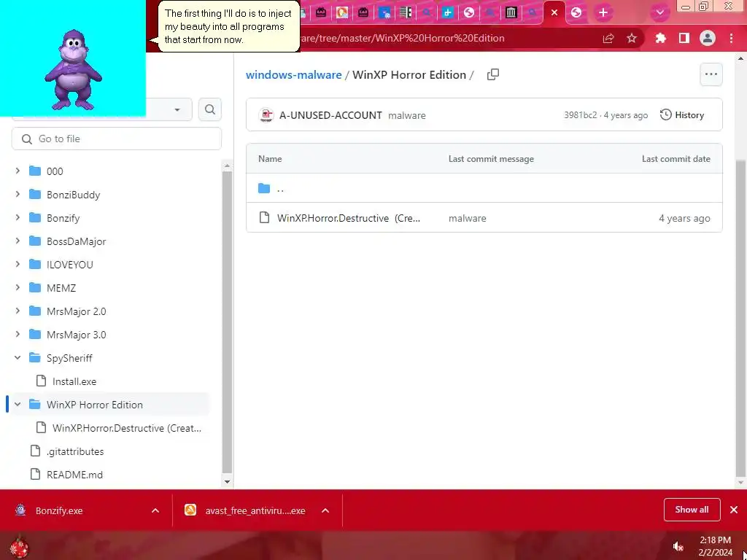Click the search button next to the branch dropdown
The width and height of the screenshot is (747, 560).
click(x=209, y=109)
